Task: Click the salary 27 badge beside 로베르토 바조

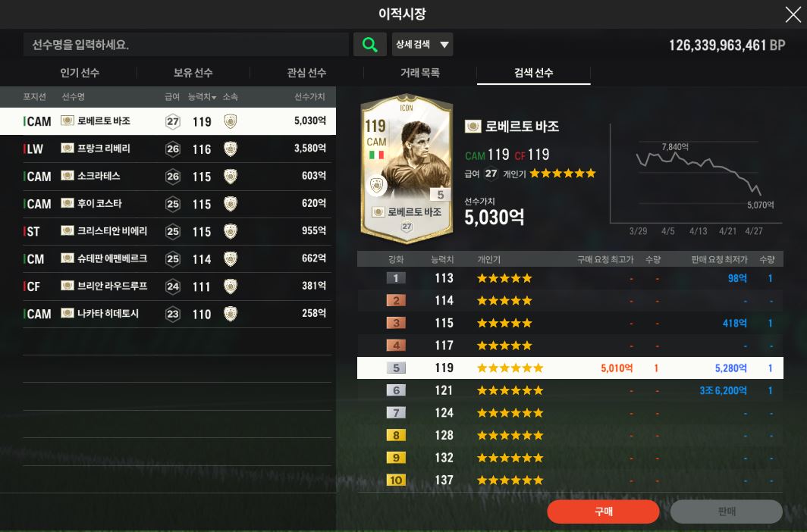Action: 172,122
